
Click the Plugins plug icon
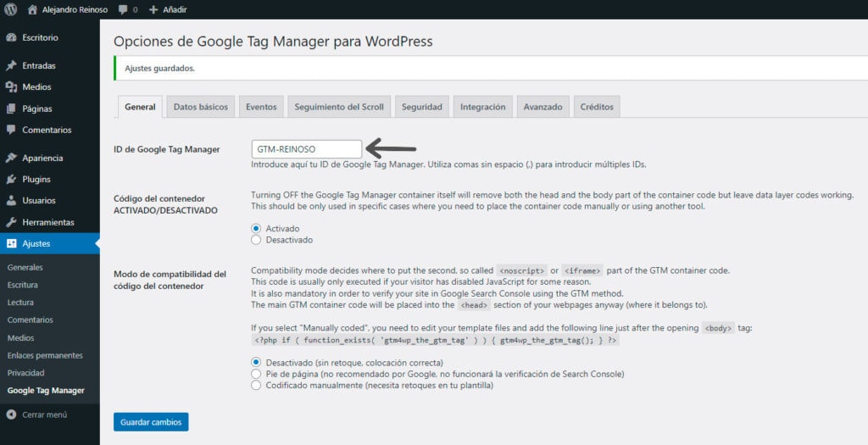click(x=11, y=180)
